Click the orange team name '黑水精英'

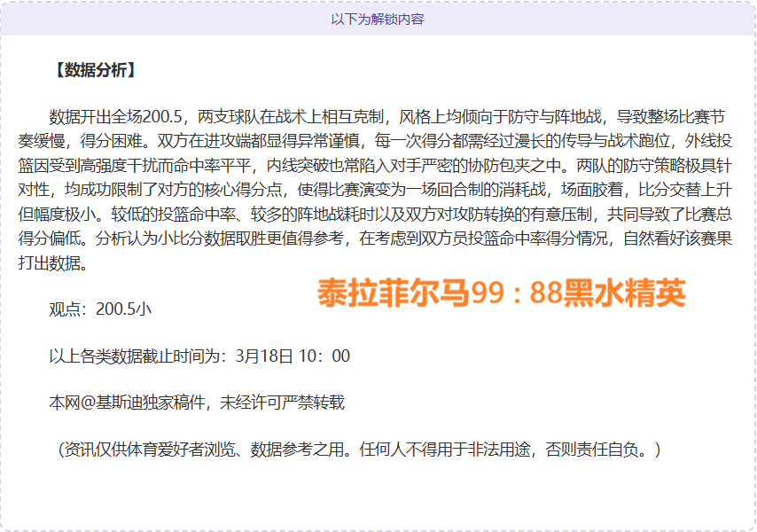point(628,294)
